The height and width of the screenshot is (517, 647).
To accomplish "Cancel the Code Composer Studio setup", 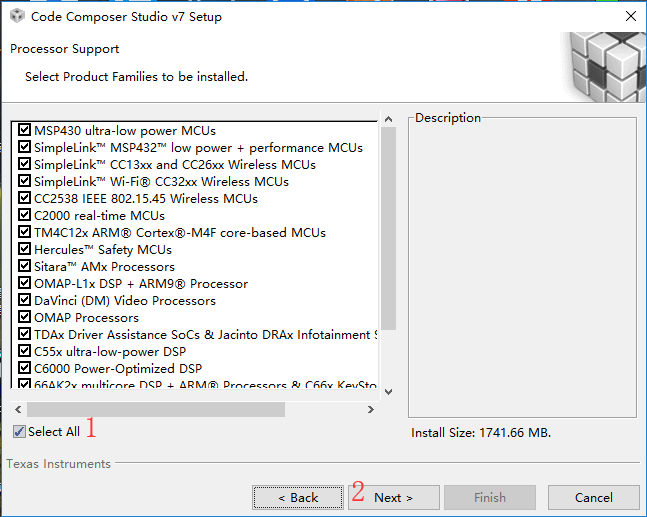I will coord(593,498).
